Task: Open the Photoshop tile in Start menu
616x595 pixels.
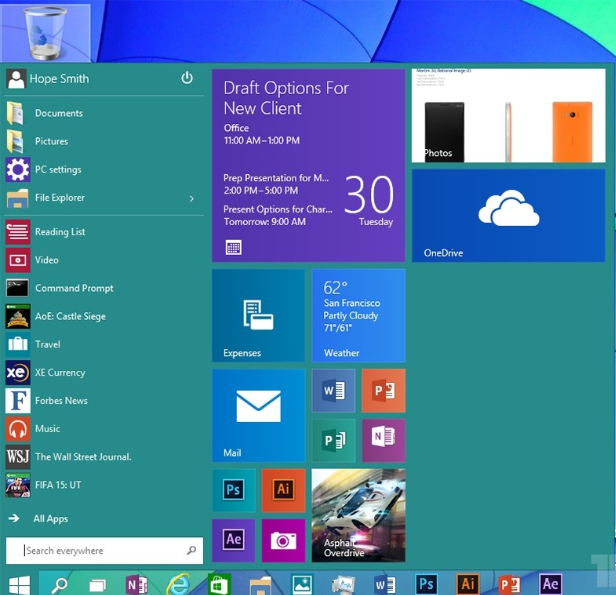Action: 233,490
